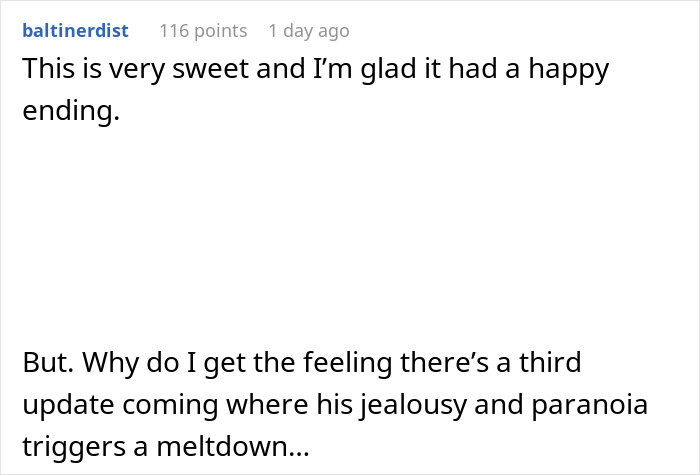Open the baltinerdist user profile
Viewport: 700px width, 475px height.
[x=75, y=30]
